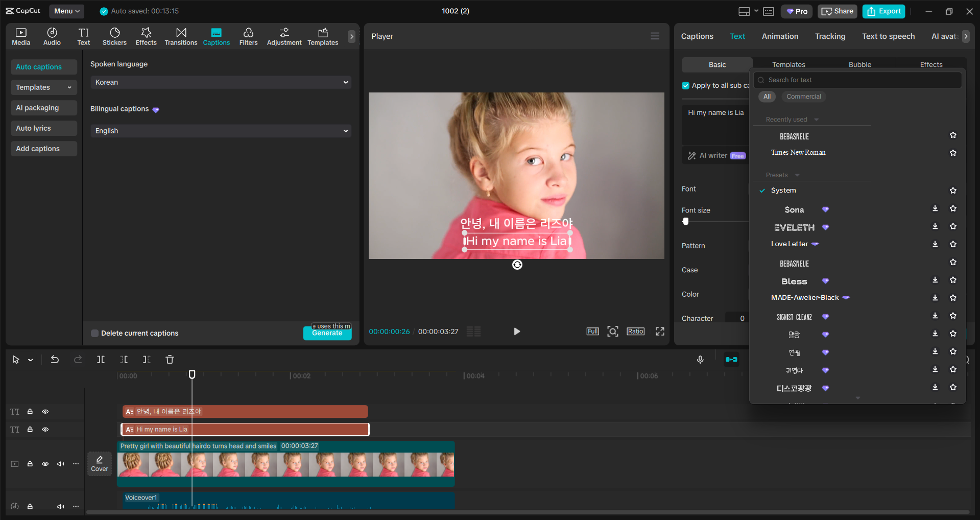
Task: Activate the voiceover microphone icon
Action: [700, 359]
